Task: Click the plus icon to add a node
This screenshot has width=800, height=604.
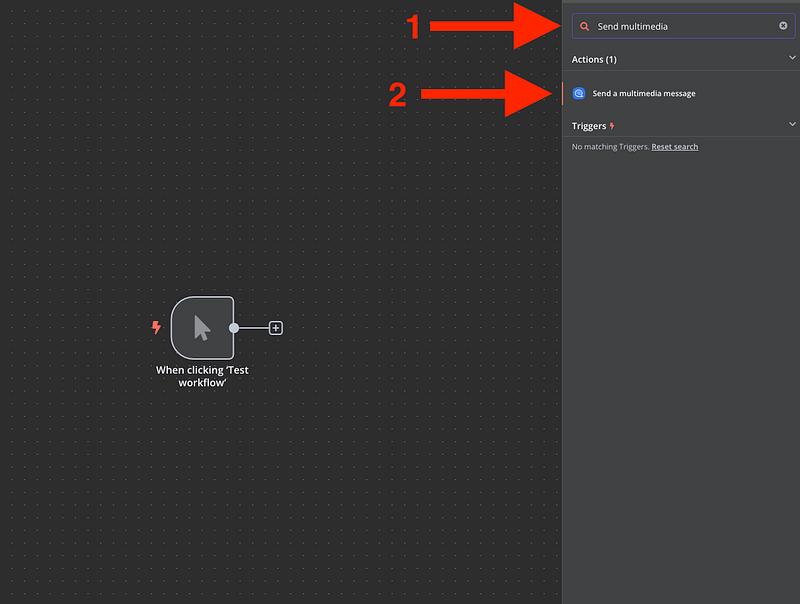Action: pyautogui.click(x=276, y=328)
